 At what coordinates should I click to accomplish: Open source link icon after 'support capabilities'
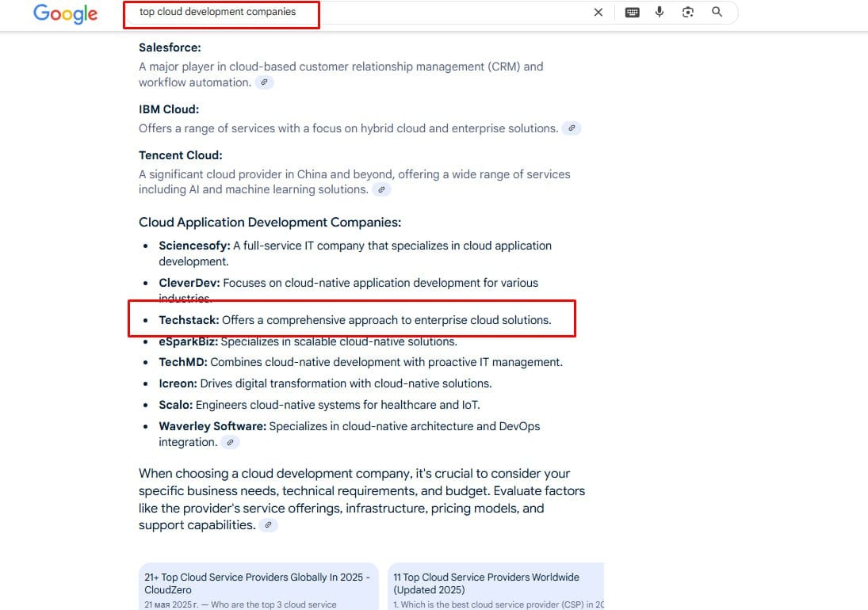[269, 525]
